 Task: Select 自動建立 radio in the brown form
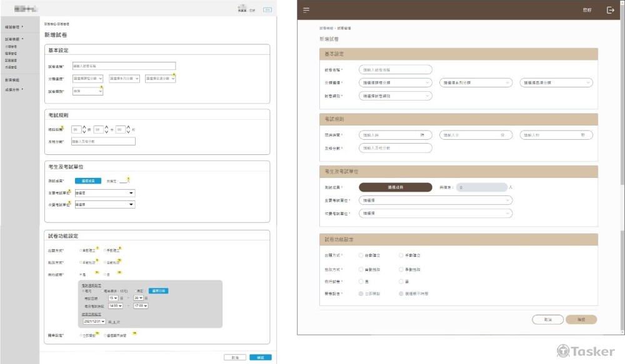click(x=361, y=255)
